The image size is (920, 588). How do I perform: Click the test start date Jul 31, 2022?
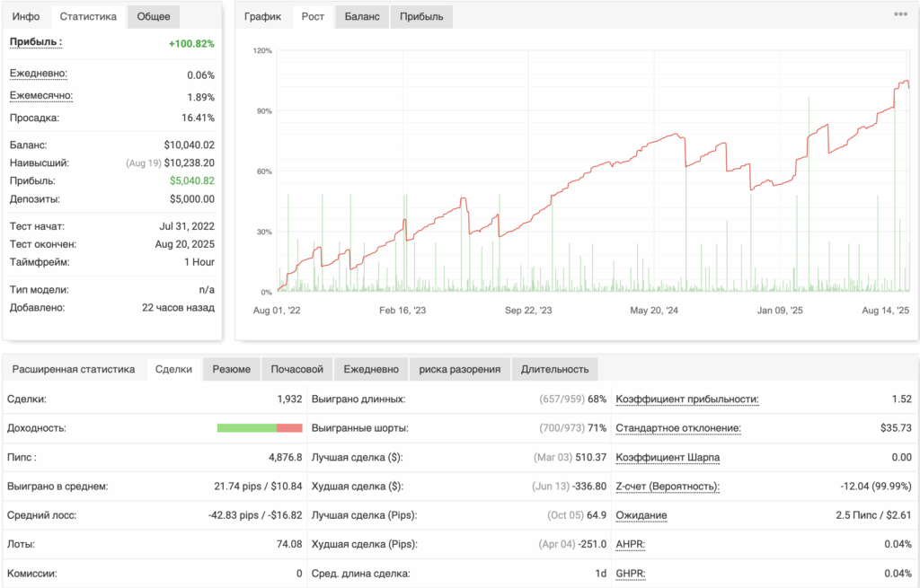pos(187,226)
